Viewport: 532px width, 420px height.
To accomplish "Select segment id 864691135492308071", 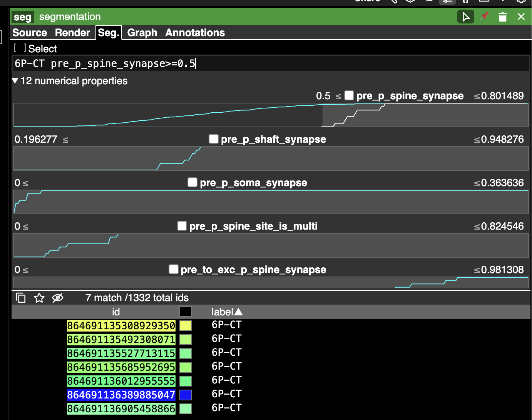I will 121,340.
